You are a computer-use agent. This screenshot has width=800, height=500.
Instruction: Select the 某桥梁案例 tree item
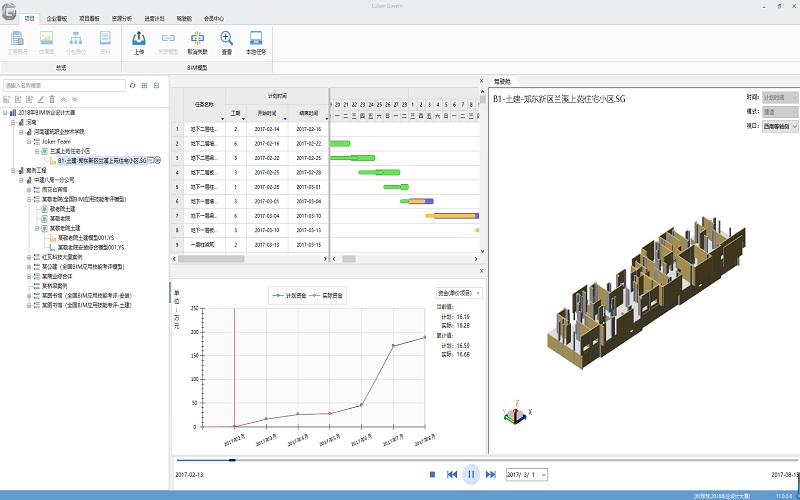click(x=54, y=286)
